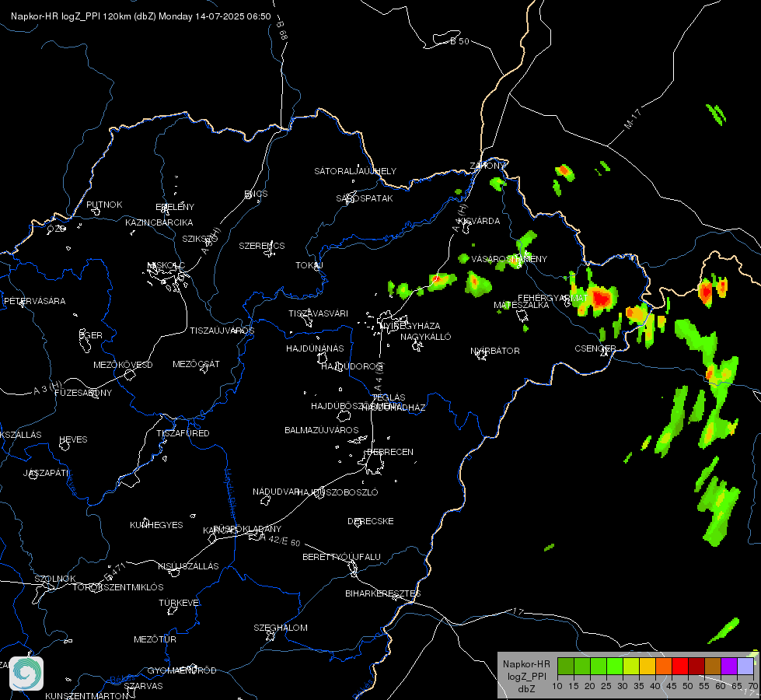Click the 'M-17' road label
Viewport: 761px width, 700px height.
pyautogui.click(x=633, y=119)
